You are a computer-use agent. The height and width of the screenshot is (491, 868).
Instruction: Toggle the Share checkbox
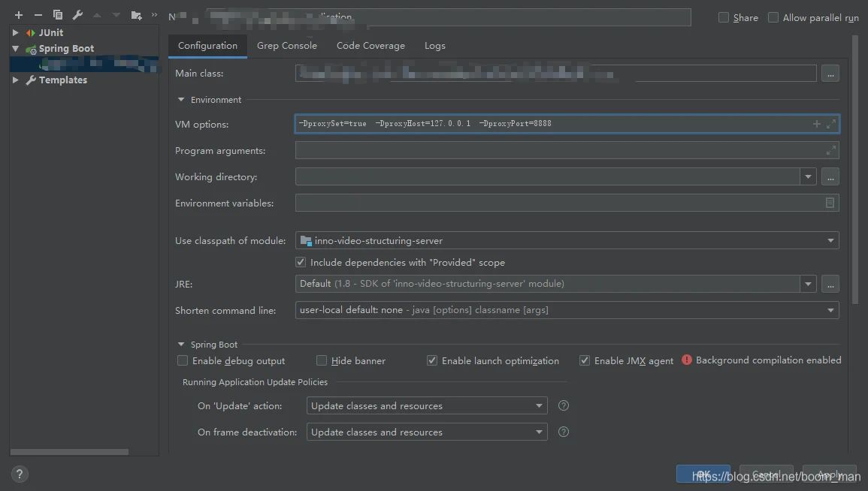click(724, 18)
